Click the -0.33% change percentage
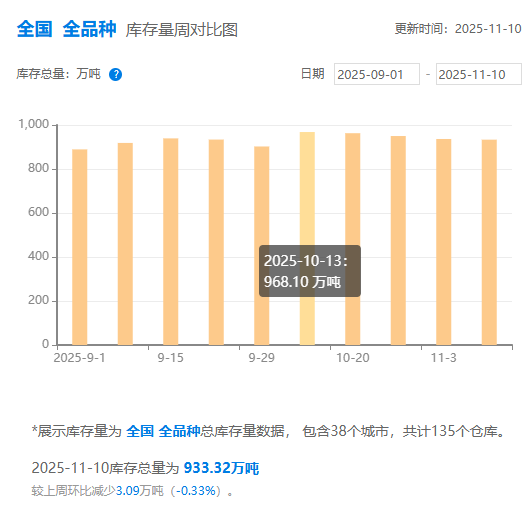 click(x=196, y=491)
